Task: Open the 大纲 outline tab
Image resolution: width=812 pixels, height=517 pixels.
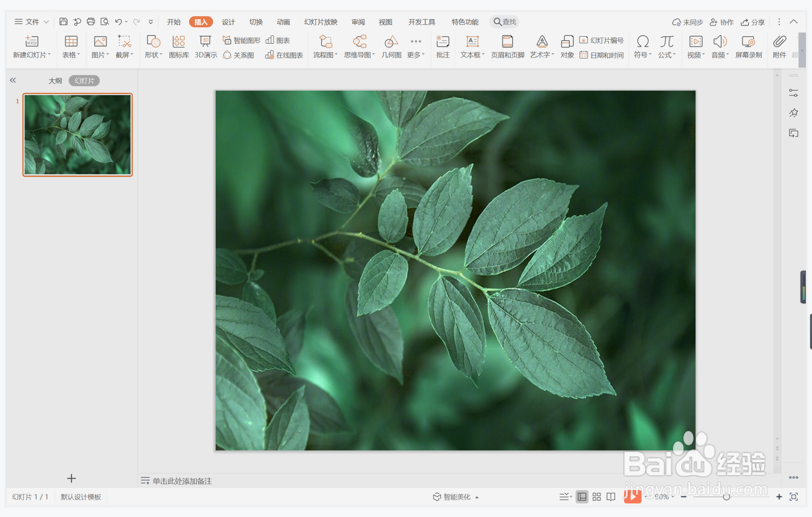Action: 55,81
